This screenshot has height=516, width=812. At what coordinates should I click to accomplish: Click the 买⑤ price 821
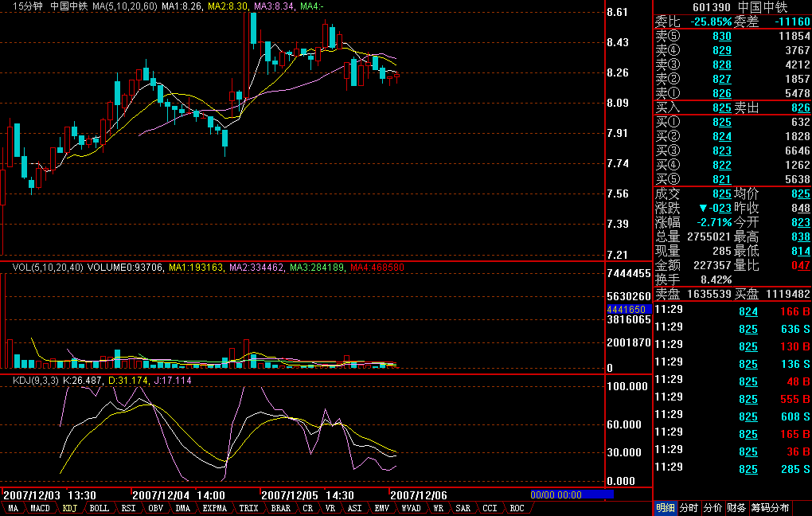click(x=721, y=179)
